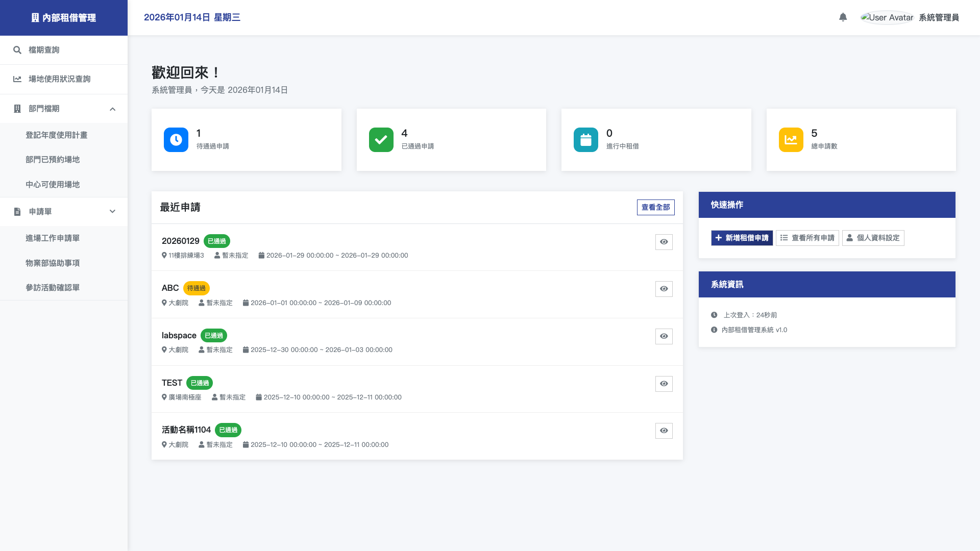This screenshot has width=980, height=551.
Task: Select 登記年度使用計畫 in sidebar
Action: pos(56,135)
